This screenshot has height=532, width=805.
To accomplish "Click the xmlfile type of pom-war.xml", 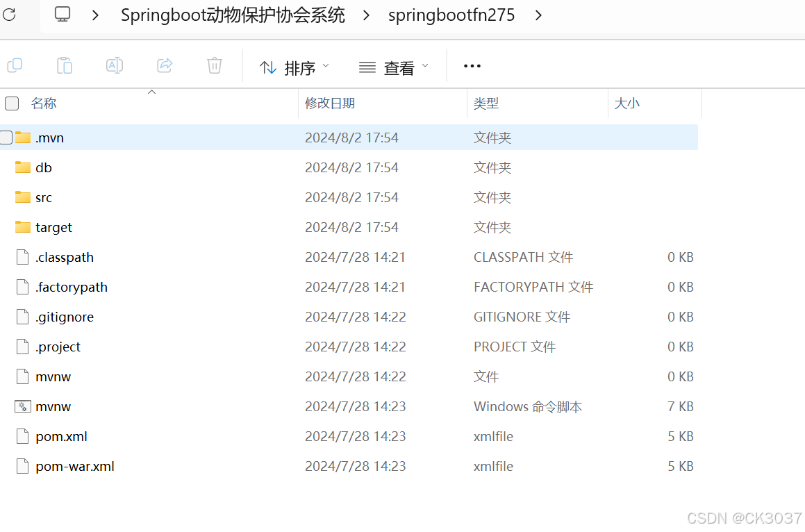I will point(493,466).
